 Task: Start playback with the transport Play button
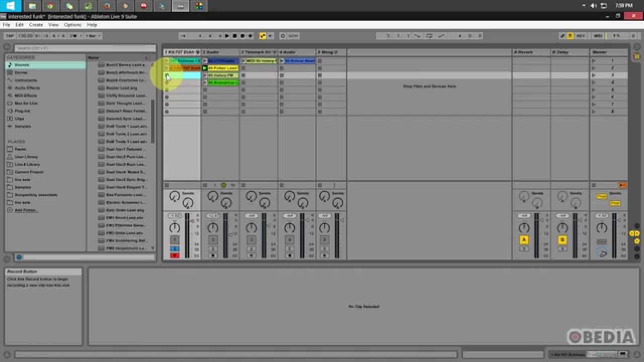pyautogui.click(x=227, y=36)
